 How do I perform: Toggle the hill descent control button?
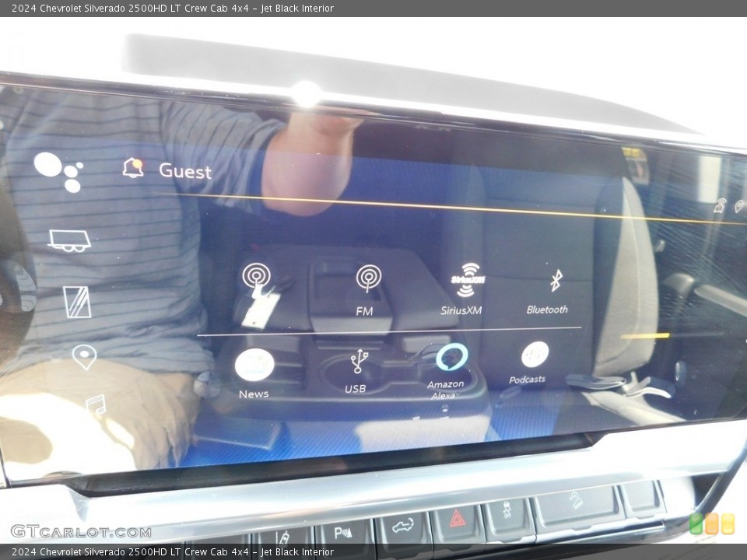pos(576,502)
